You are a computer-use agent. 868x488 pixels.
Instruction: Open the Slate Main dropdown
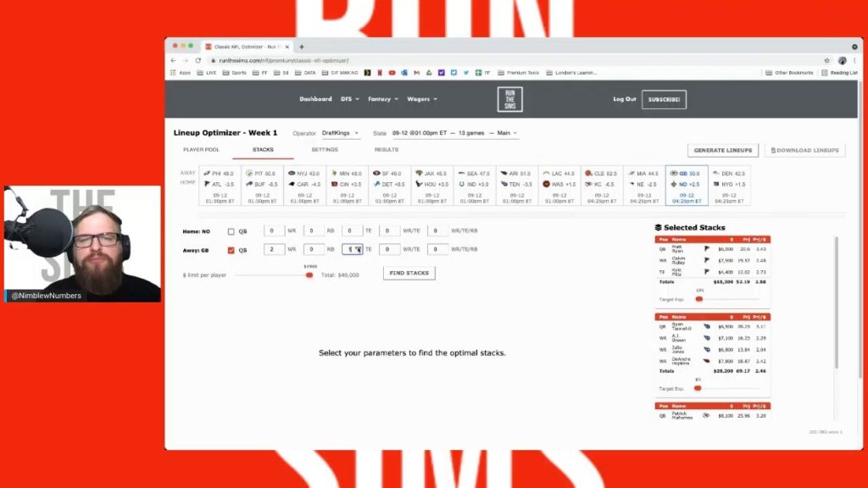(x=506, y=133)
